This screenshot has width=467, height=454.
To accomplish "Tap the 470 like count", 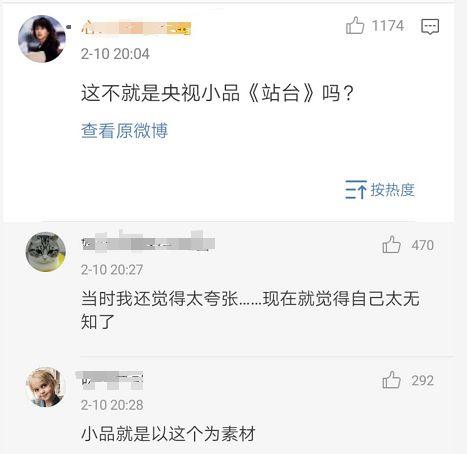I will 422,245.
